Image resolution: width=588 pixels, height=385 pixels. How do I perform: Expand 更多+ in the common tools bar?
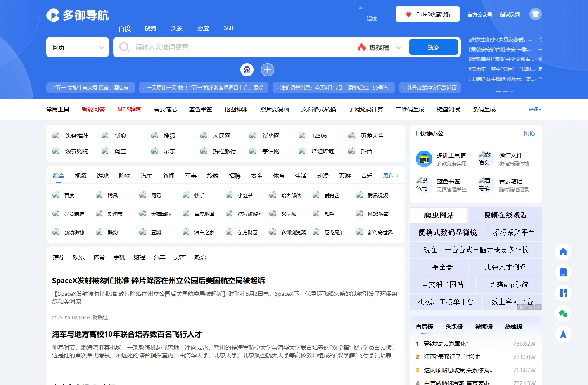(x=535, y=109)
